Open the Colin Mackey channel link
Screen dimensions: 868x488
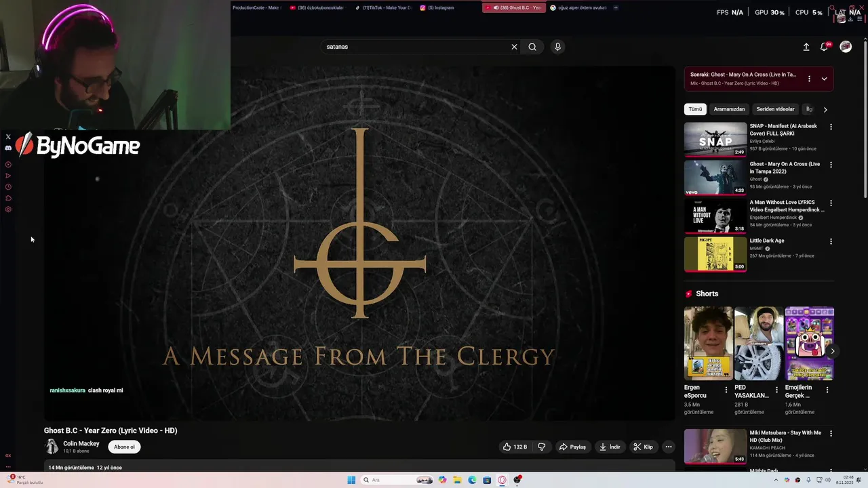(81, 444)
